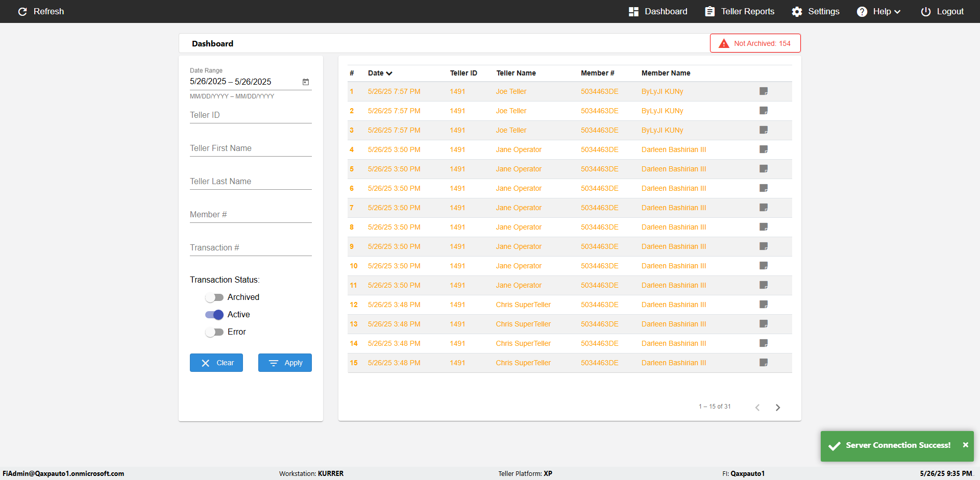This screenshot has width=980, height=480.
Task: Dismiss the Server Connection Success notification
Action: point(965,445)
